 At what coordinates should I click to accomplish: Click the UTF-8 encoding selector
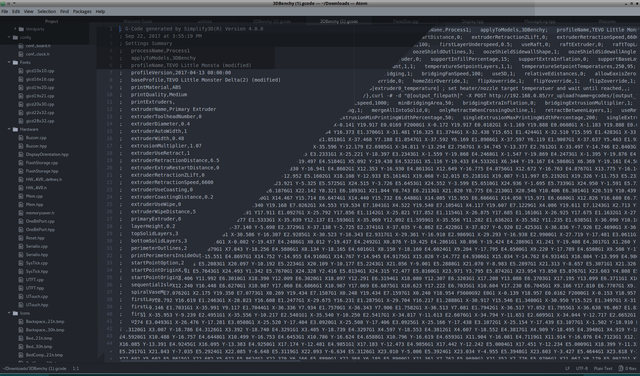coord(581,368)
